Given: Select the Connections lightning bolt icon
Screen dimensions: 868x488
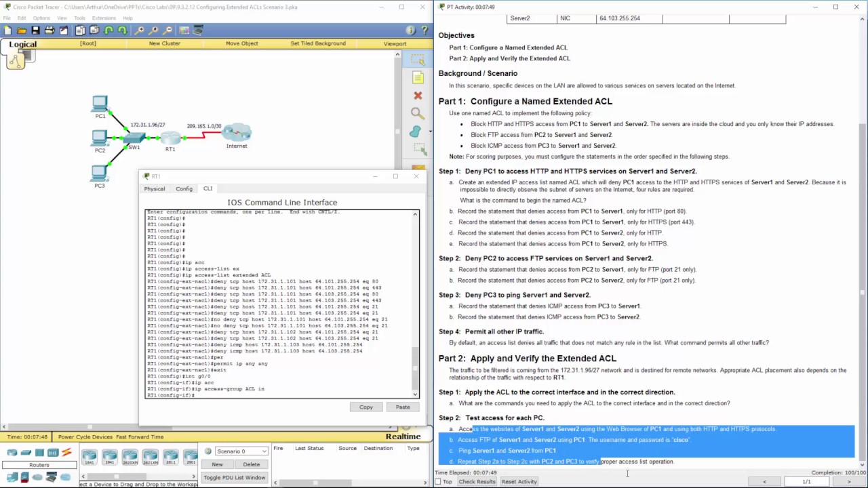Looking at the screenshot, I should pos(66,453).
